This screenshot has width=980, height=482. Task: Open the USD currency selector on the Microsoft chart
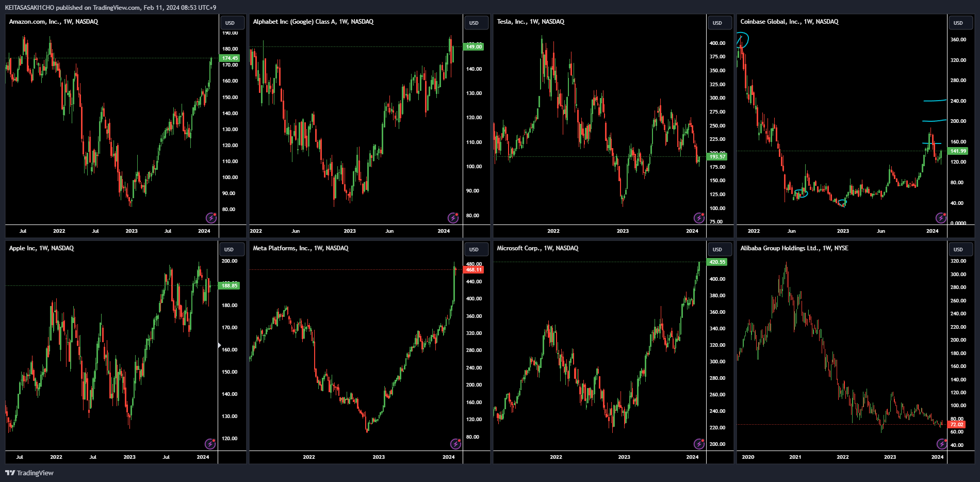pos(720,249)
